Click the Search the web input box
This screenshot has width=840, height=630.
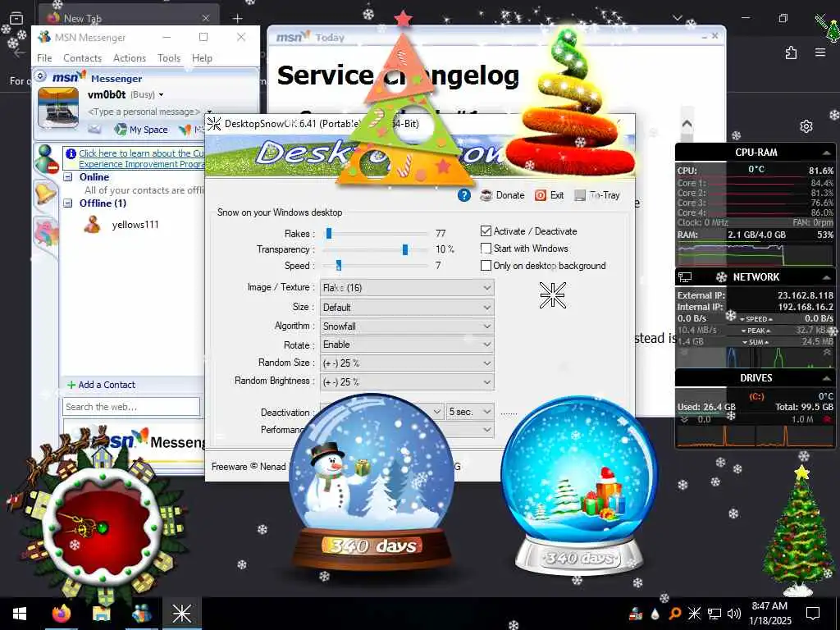pos(131,407)
